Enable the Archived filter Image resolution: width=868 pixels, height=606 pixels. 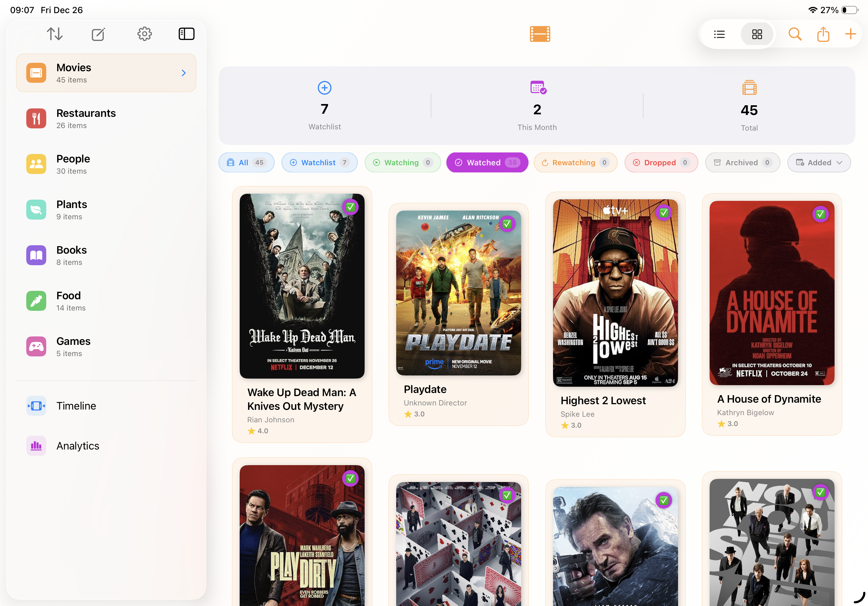[x=742, y=162]
